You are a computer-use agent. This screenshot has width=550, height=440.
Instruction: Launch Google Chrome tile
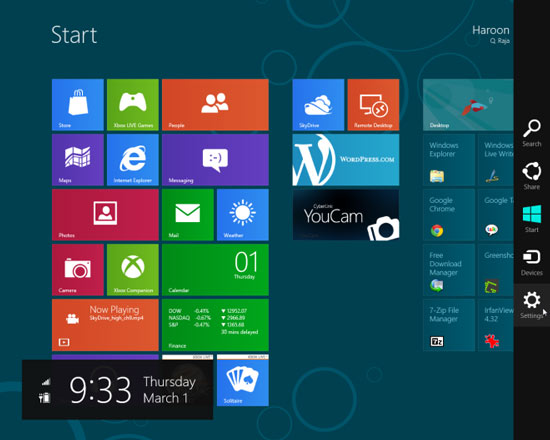(x=449, y=215)
